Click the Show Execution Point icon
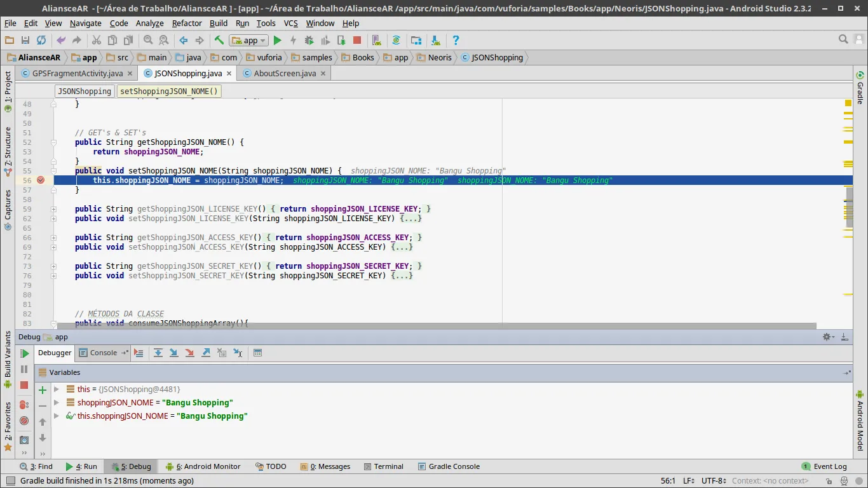Image resolution: width=868 pixels, height=488 pixels. click(x=139, y=353)
